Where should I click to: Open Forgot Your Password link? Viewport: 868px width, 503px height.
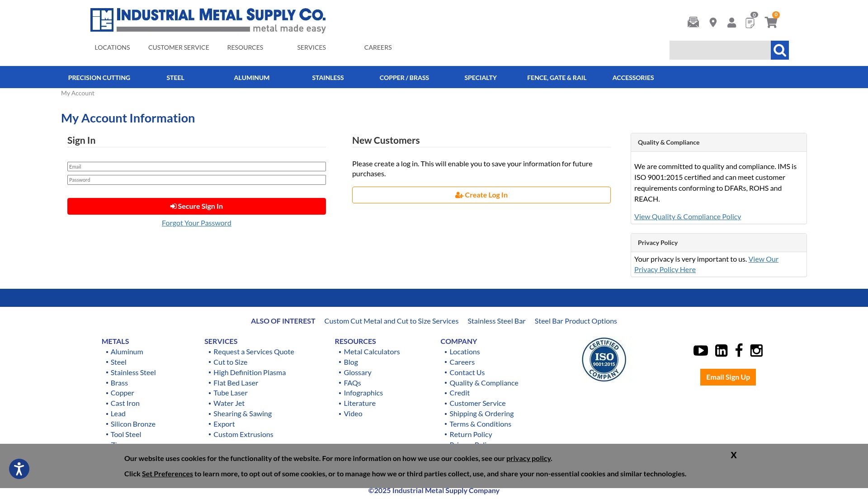197,223
